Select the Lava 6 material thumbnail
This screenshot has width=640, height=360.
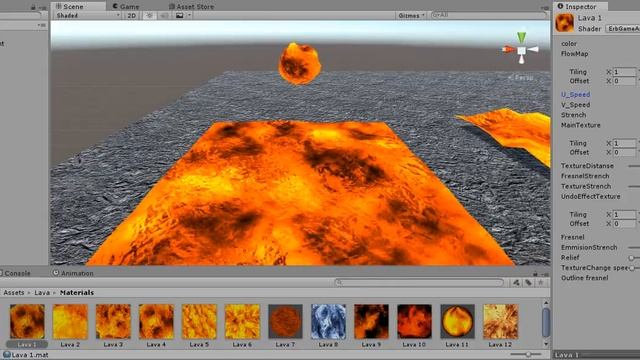click(x=242, y=322)
